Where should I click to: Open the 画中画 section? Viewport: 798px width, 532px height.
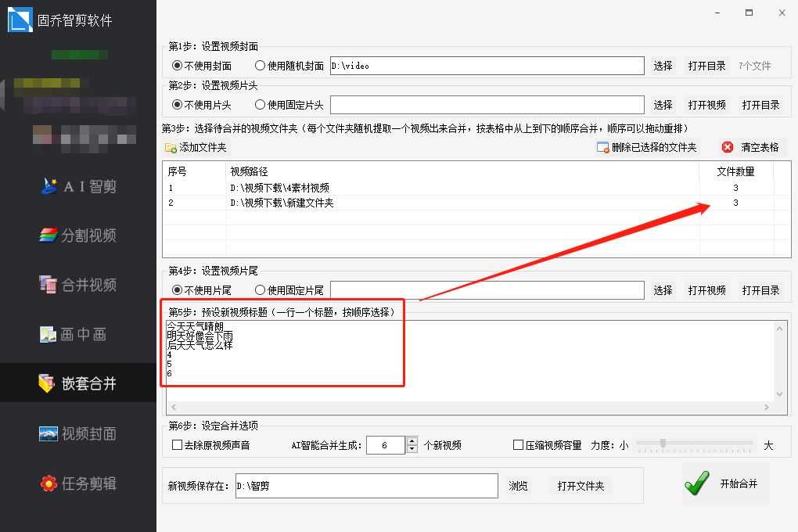click(x=79, y=334)
